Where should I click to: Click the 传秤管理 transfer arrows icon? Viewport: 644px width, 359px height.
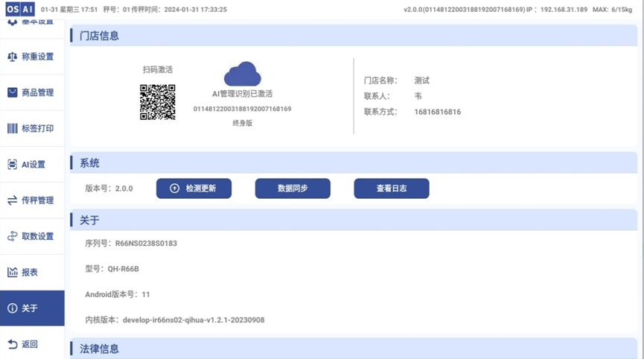tap(12, 200)
